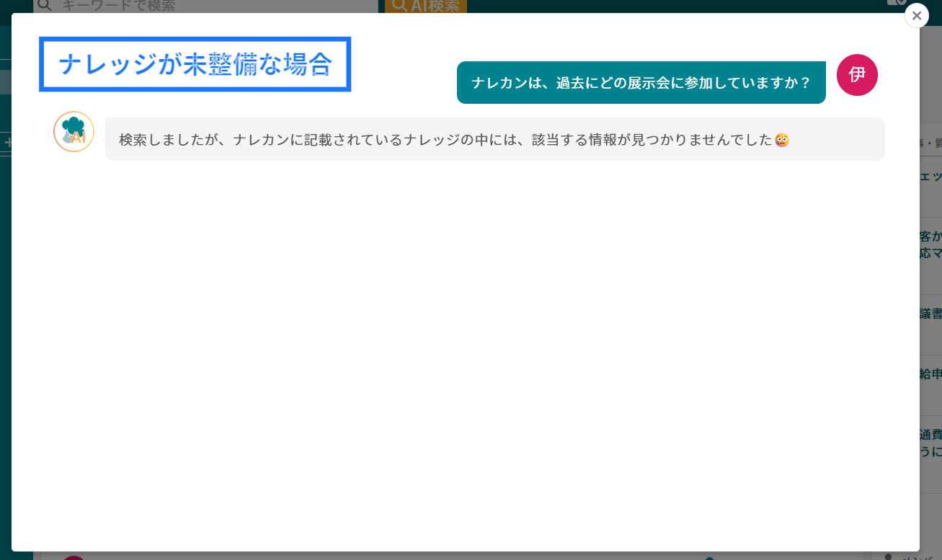Click the pink 伊 user avatar
Viewport: 942px width, 560px height.
857,75
